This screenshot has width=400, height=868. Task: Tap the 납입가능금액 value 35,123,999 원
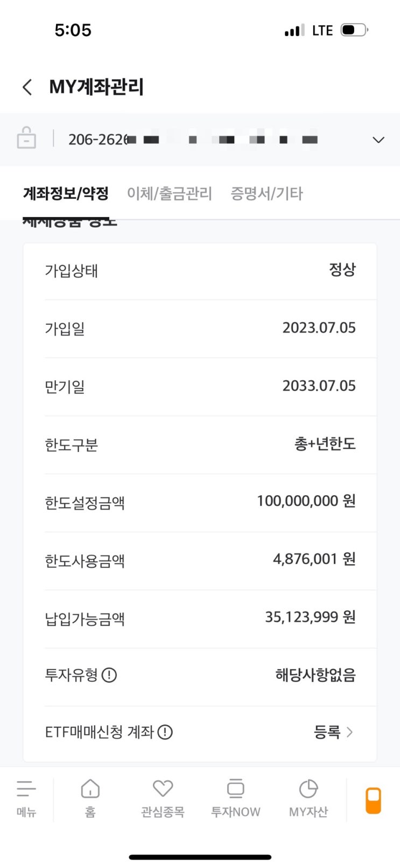(310, 617)
